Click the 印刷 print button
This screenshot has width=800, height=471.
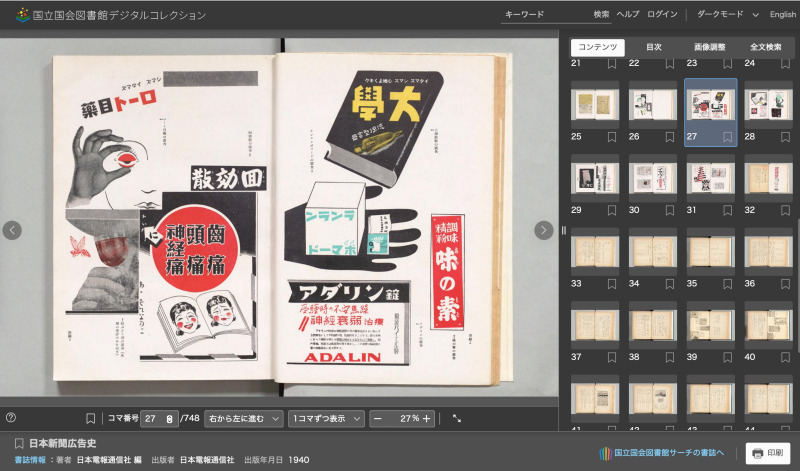click(768, 453)
